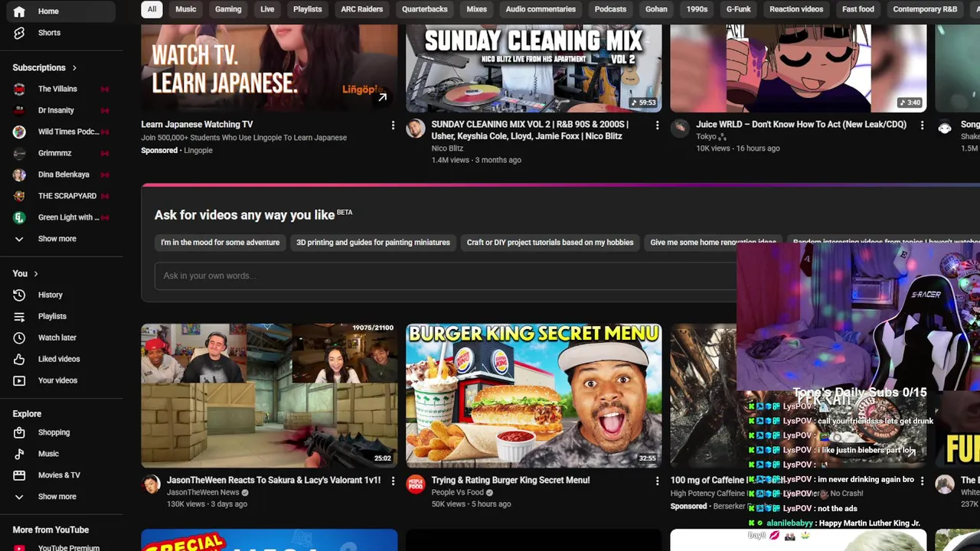The width and height of the screenshot is (980, 551).
Task: Open more options for Juice WRLD video
Action: pos(922,125)
